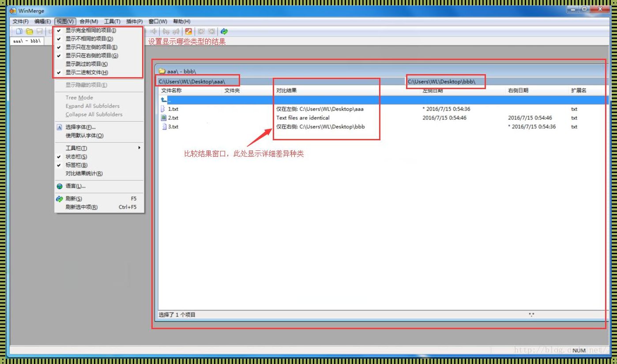Click '仅在右侧: C:\Users\WL\Desktop\bbb' cell
Image resolution: width=617 pixels, height=364 pixels.
320,127
